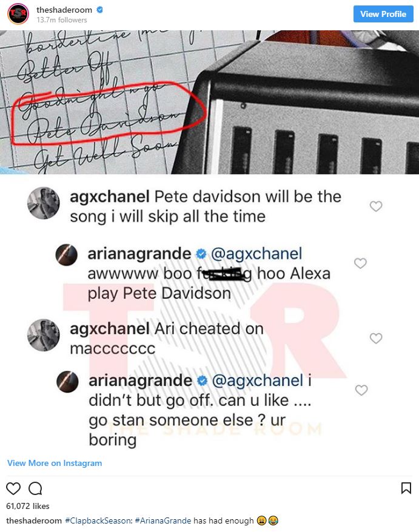Viewport: 419px width, 532px height.
Task: Open the tracklist photo with circled Pete Davidson
Action: point(210,102)
